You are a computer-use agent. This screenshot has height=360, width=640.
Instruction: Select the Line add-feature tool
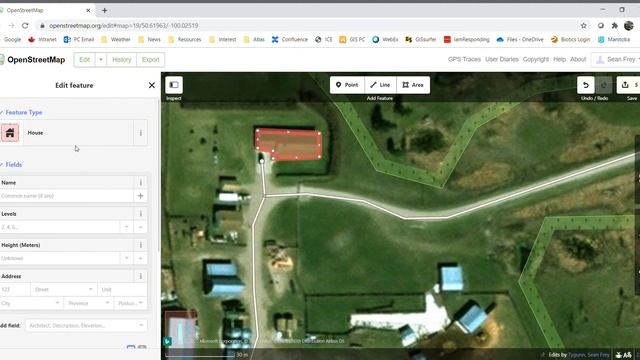[380, 85]
